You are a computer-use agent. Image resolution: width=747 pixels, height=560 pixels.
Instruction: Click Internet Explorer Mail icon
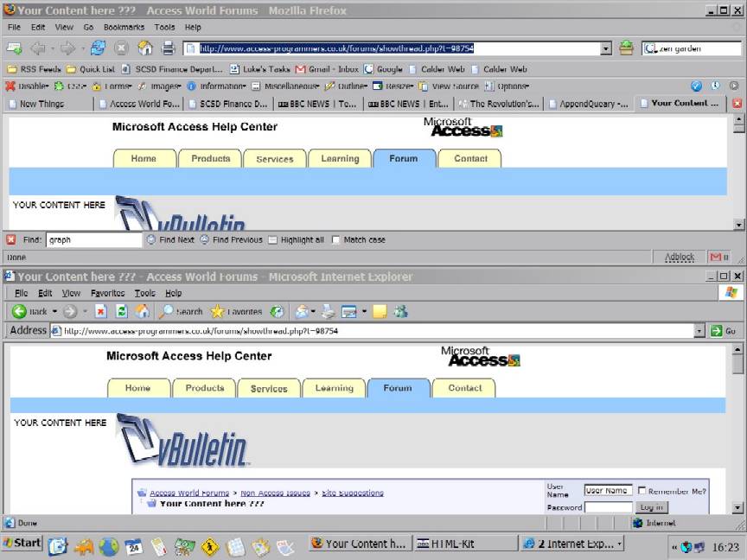pyautogui.click(x=302, y=311)
